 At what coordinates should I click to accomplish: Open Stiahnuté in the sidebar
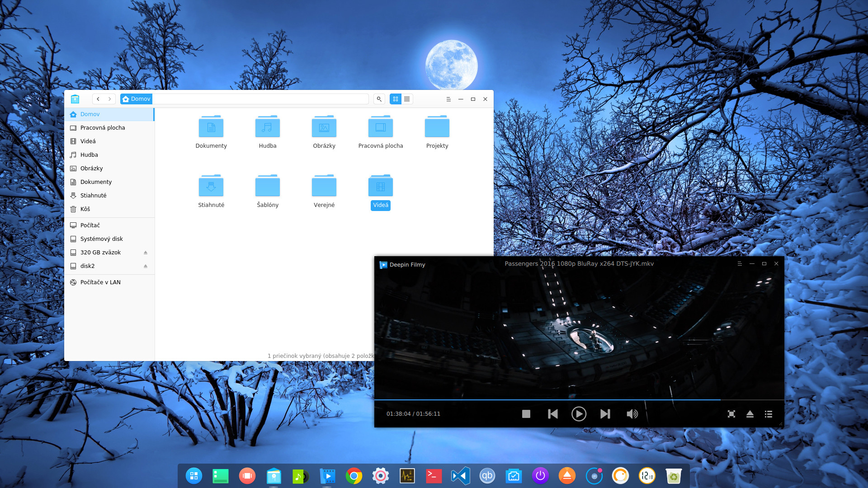pos(109,196)
